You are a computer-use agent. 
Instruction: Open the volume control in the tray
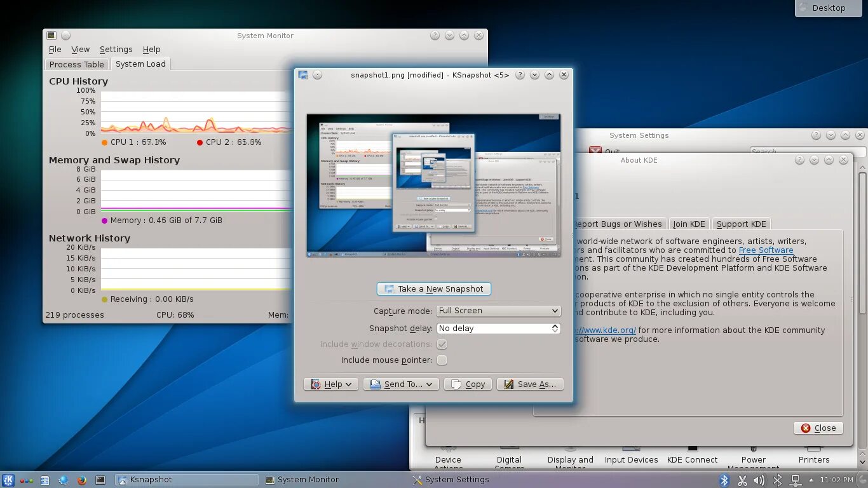coord(759,480)
